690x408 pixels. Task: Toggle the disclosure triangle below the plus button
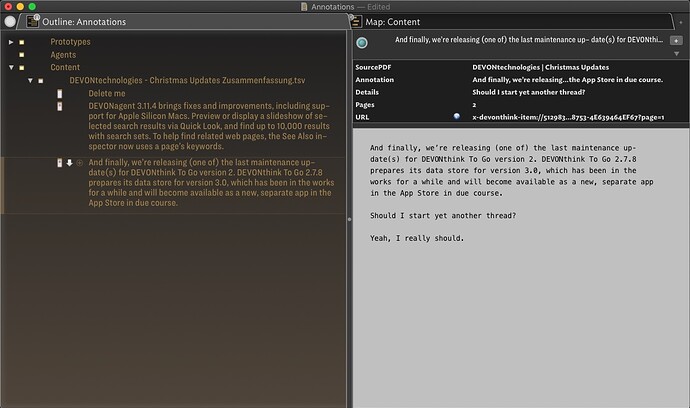click(676, 54)
